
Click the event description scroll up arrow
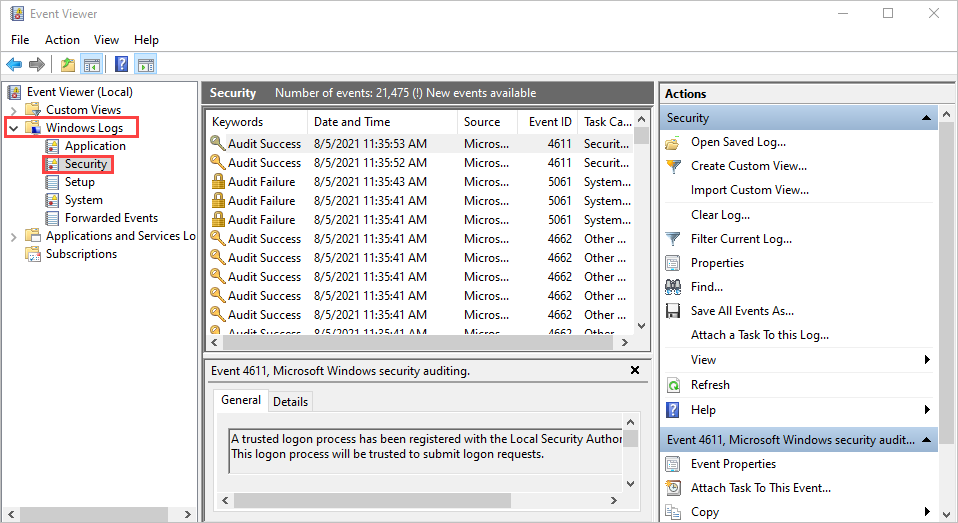631,422
